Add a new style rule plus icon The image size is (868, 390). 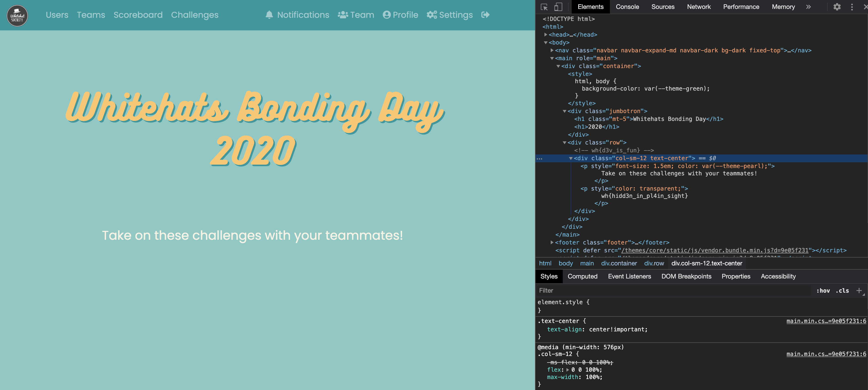click(859, 291)
